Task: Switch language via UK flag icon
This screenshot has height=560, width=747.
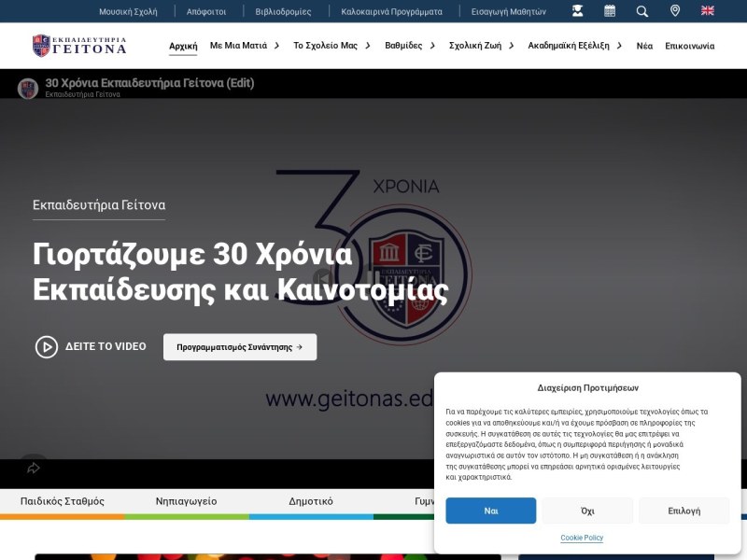Action: (708, 11)
